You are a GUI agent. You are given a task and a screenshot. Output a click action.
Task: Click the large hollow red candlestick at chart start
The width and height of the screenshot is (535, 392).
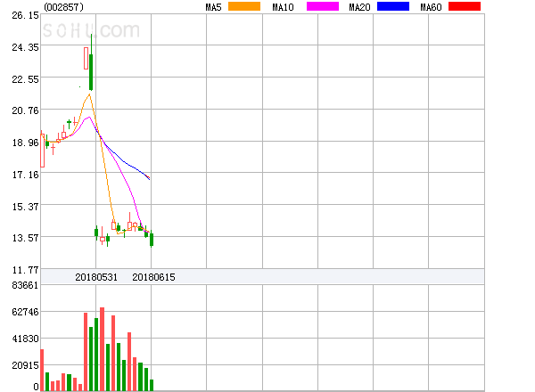tap(42, 149)
